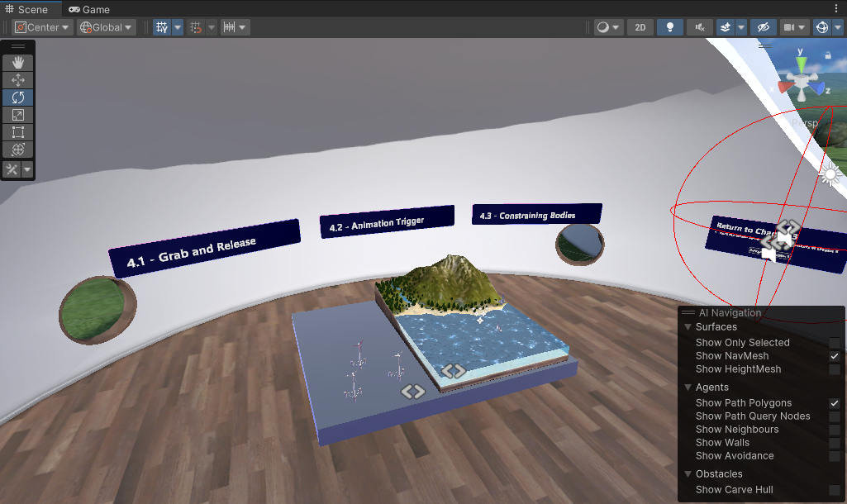
Task: Enable Show HeightMesh checkbox
Action: tap(834, 369)
